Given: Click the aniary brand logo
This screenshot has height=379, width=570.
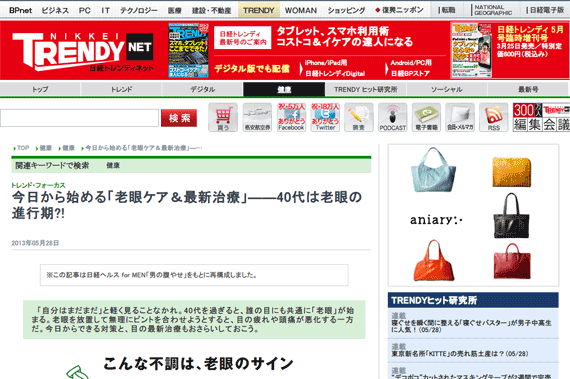Looking at the screenshot, I should [435, 219].
